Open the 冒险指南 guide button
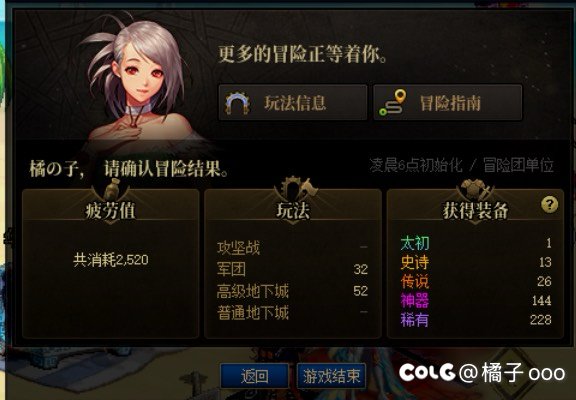Viewport: 576px width, 400px height. pos(448,102)
